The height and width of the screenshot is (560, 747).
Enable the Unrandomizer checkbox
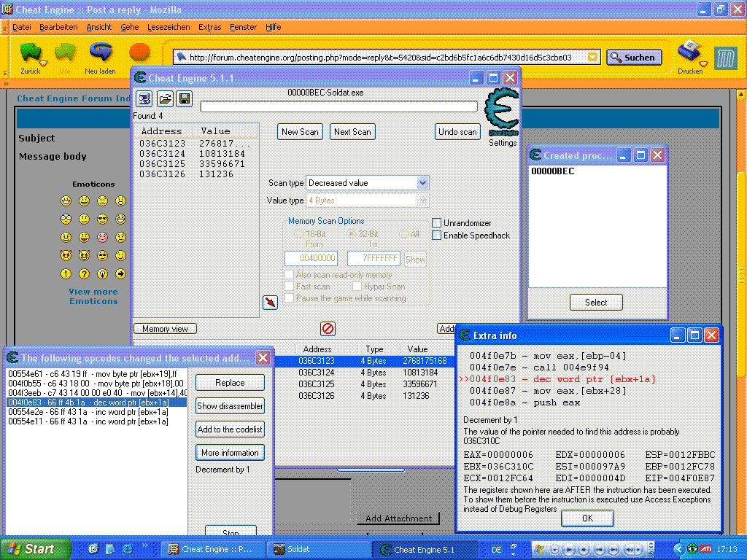[x=437, y=223]
